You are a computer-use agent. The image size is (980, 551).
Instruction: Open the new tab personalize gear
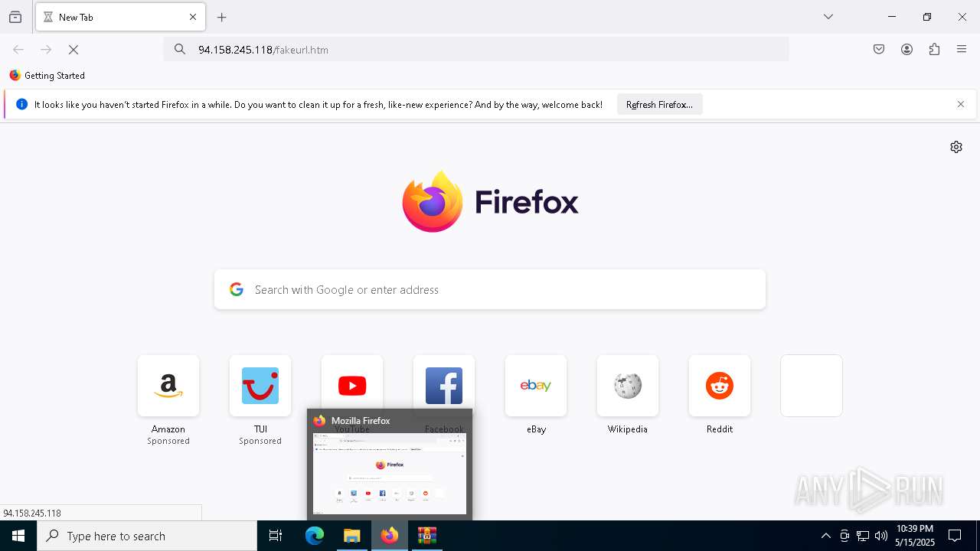pyautogui.click(x=956, y=147)
